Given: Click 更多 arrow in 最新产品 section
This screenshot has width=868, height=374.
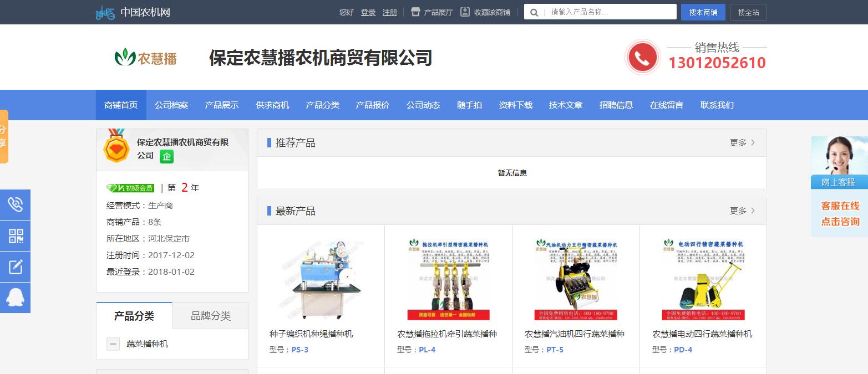Looking at the screenshot, I should pos(742,211).
